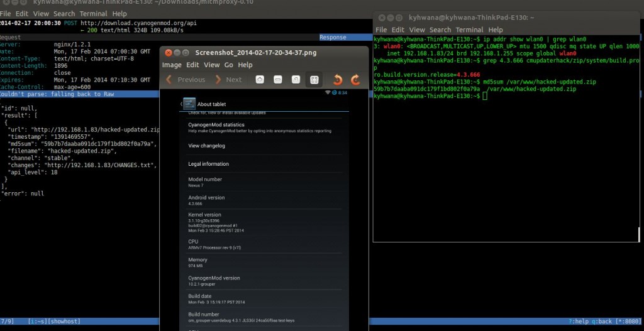Click Model number Nexus 7 entry
This screenshot has width=644, height=331.
[264, 182]
